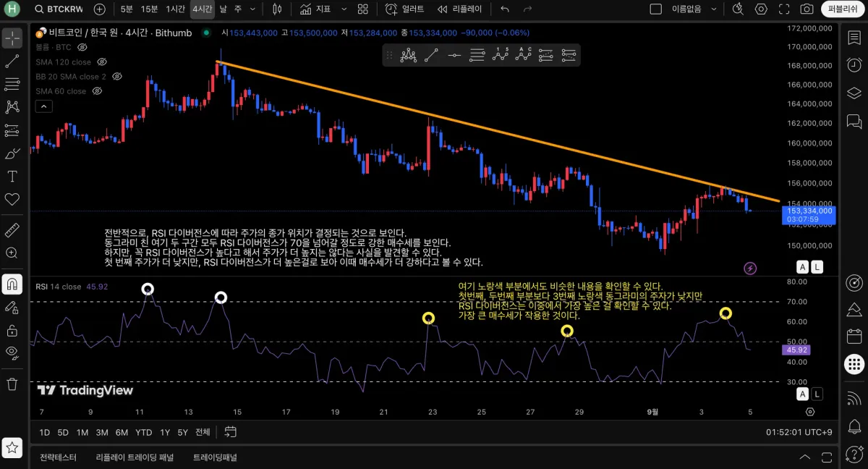Toggle visibility of SMA 60 close

[x=97, y=91]
